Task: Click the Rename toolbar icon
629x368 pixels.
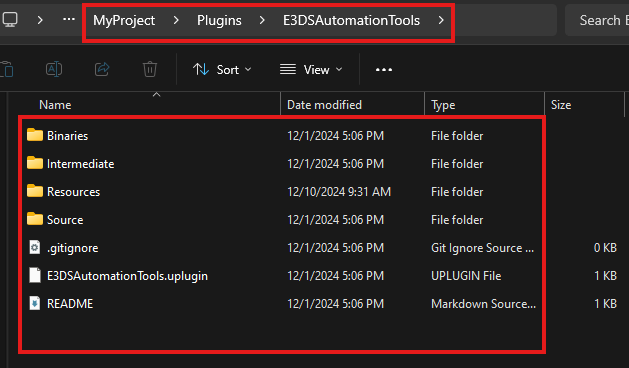Action: coord(54,69)
